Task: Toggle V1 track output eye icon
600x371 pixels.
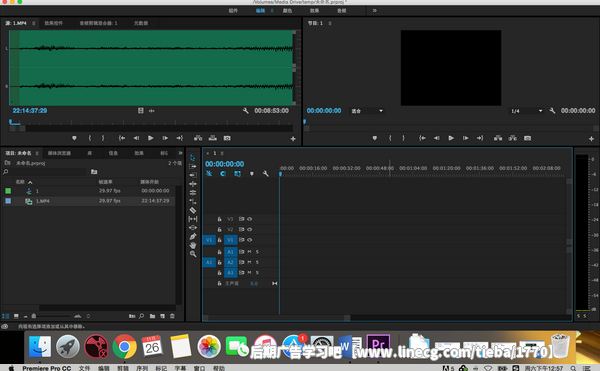Action: tap(249, 240)
